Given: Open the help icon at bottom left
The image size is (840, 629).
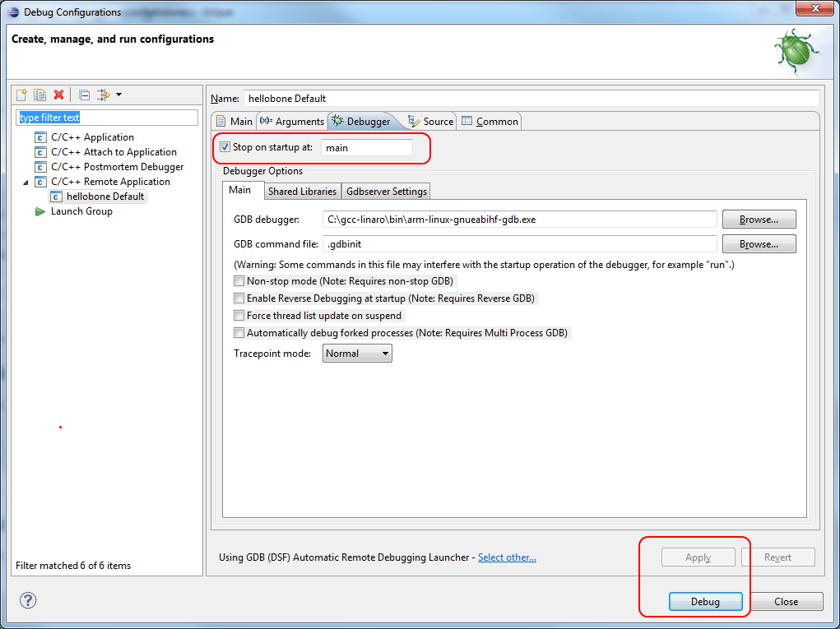Looking at the screenshot, I should [27, 600].
